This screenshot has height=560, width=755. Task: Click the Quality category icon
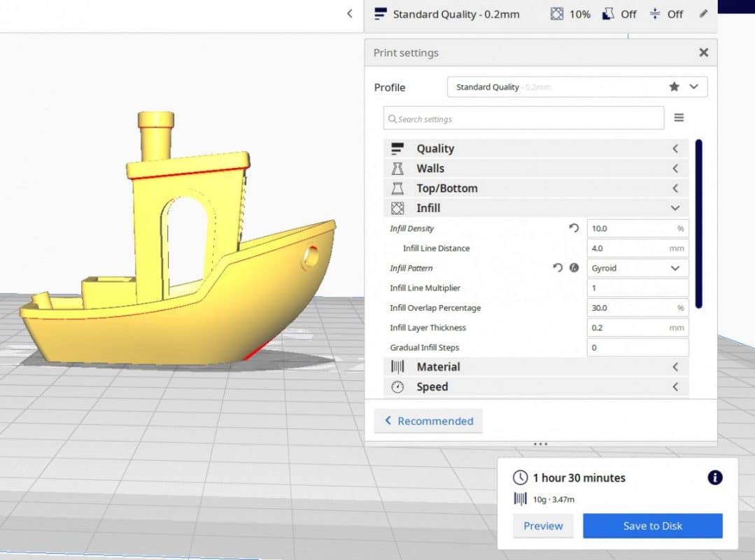pos(397,148)
